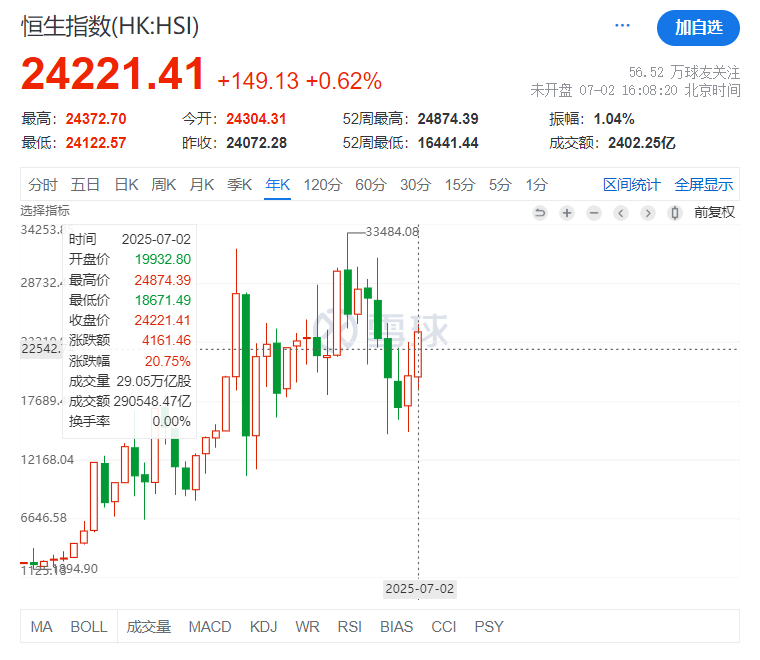Switch to the 季K tab
760x660 pixels.
point(239,185)
